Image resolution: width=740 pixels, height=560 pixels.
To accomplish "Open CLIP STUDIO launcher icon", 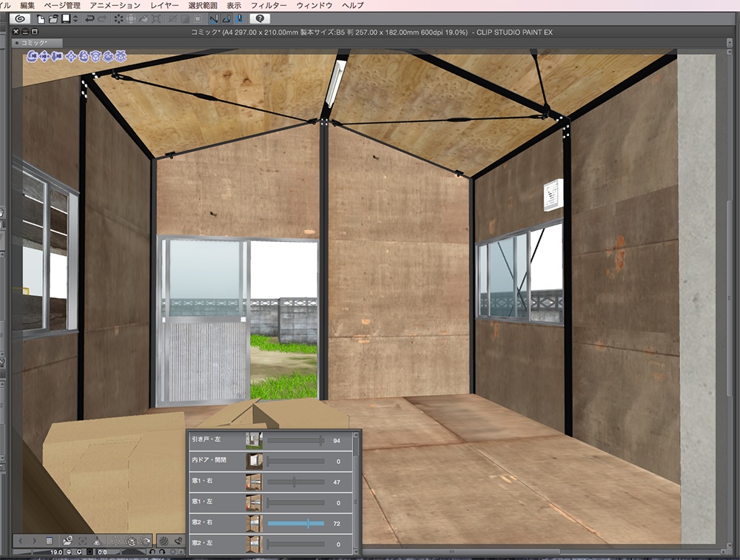I will tap(20, 18).
